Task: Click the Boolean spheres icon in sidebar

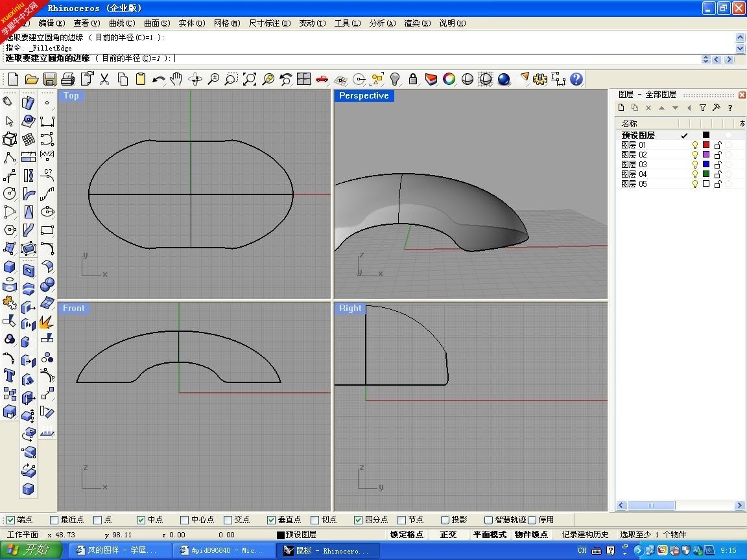Action: pyautogui.click(x=47, y=285)
